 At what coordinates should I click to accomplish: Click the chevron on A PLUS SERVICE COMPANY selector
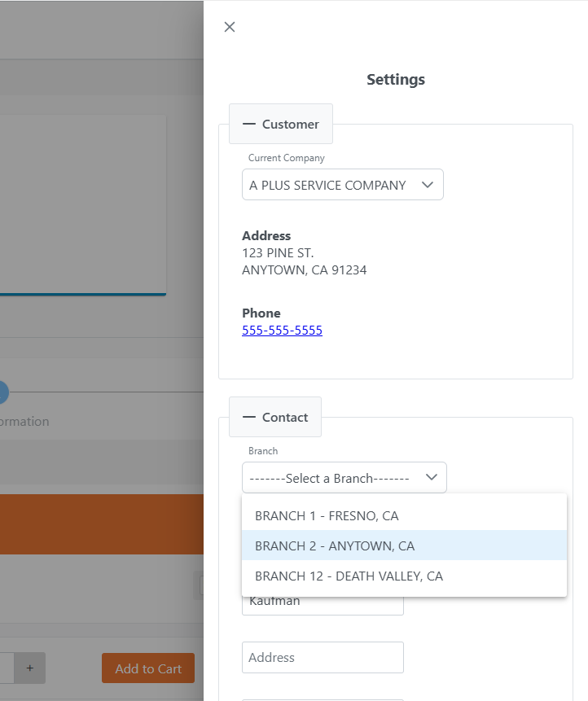click(x=428, y=185)
